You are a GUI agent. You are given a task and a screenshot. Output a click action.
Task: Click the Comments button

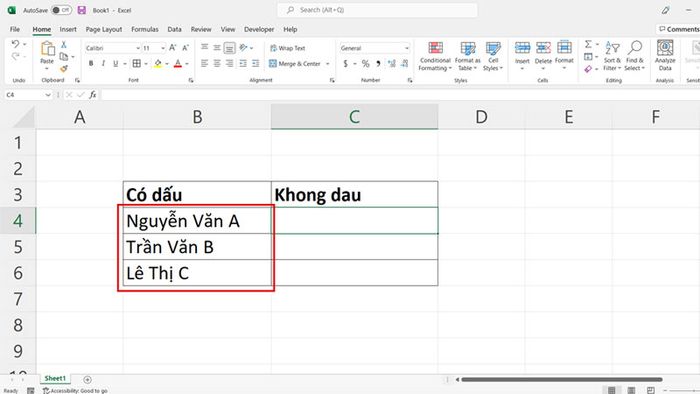(679, 29)
